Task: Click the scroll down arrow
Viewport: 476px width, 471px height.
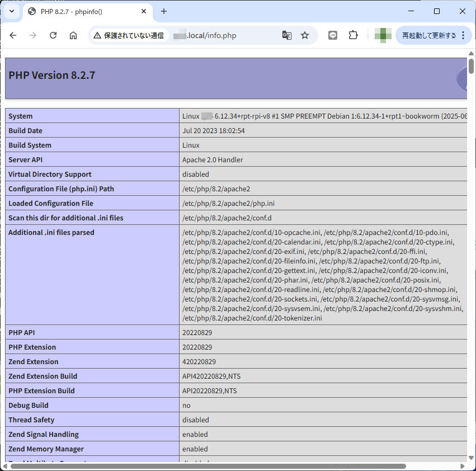Action: point(471,458)
